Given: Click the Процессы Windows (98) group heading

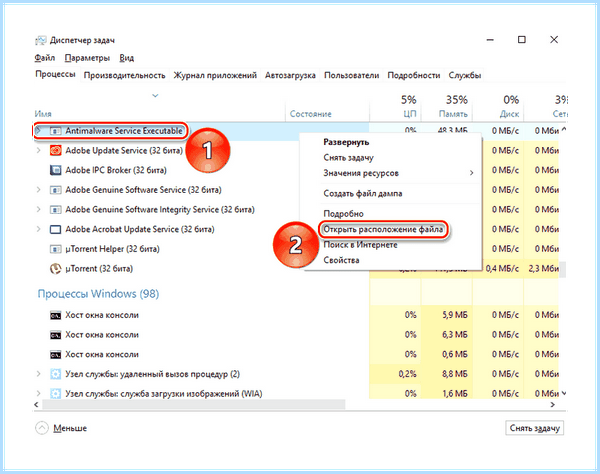Looking at the screenshot, I should tap(98, 294).
